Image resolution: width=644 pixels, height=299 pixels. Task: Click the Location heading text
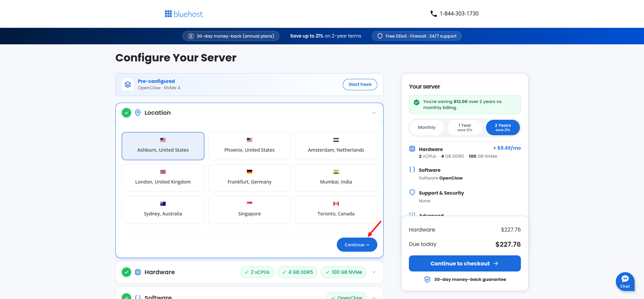(158, 113)
